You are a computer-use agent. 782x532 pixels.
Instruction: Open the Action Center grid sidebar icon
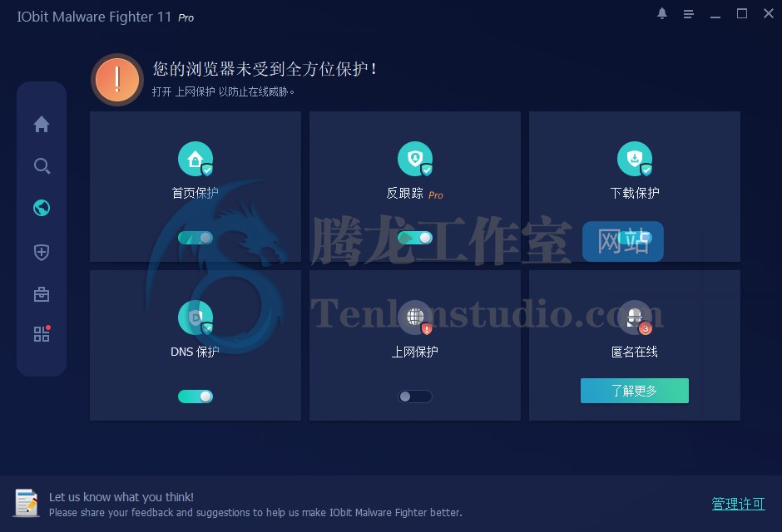(42, 333)
